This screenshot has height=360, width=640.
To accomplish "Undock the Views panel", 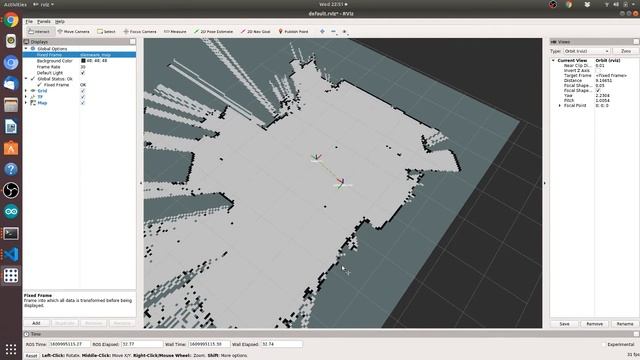I will [x=636, y=42].
